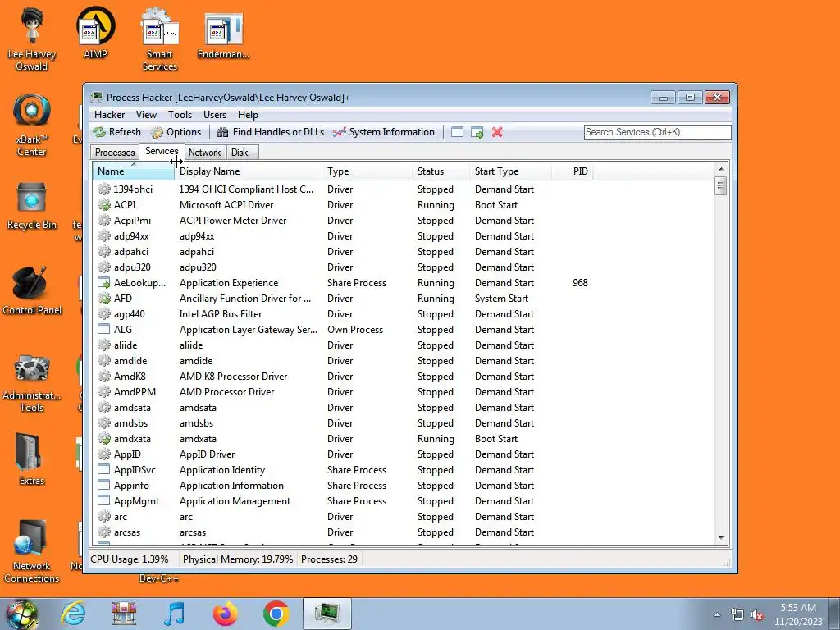
Task: Open the Help menu
Action: coord(248,115)
